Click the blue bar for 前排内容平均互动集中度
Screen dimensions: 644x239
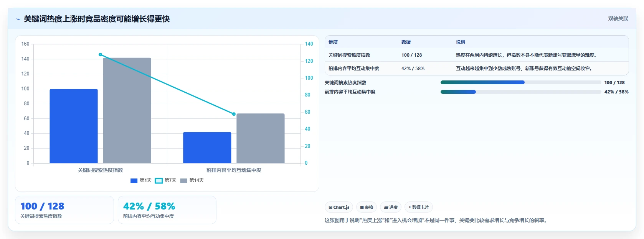tap(207, 147)
